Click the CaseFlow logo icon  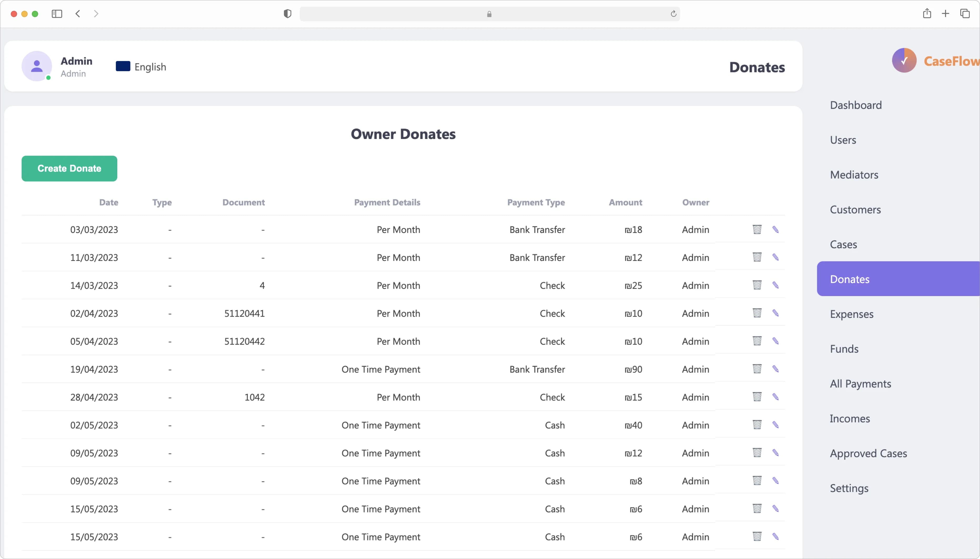pos(904,61)
